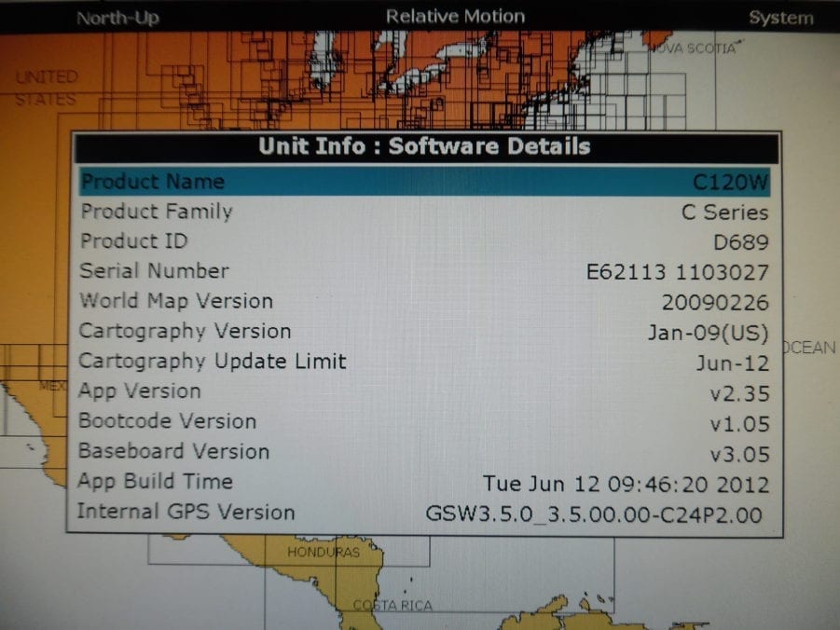Click the Bootcode Version label
This screenshot has width=840, height=630.
(167, 421)
